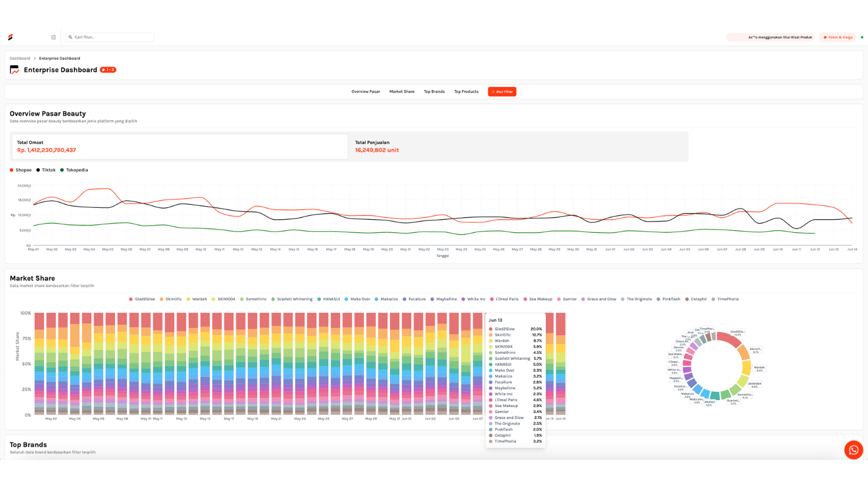The width and height of the screenshot is (868, 489).
Task: Switch to Top Products tab
Action: [x=467, y=92]
